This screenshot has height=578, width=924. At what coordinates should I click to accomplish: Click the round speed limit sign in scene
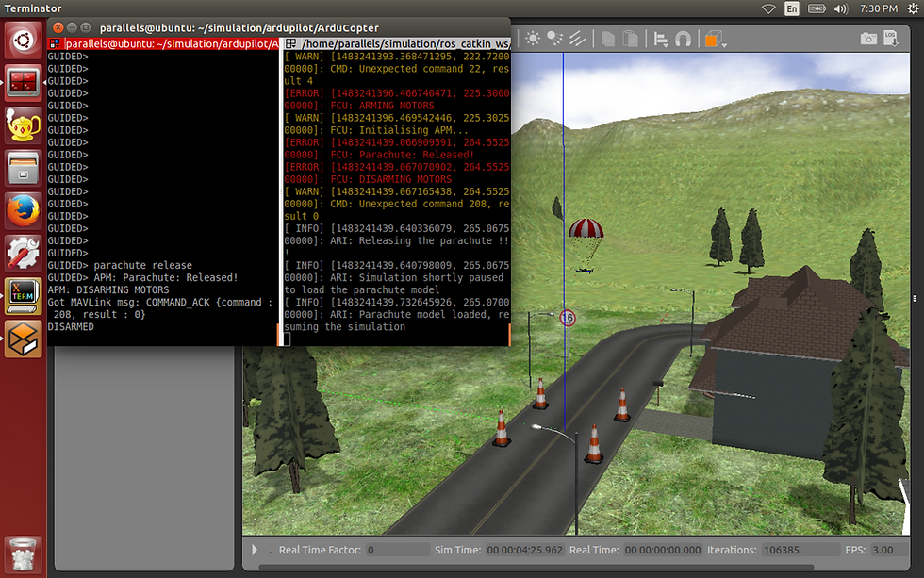568,318
